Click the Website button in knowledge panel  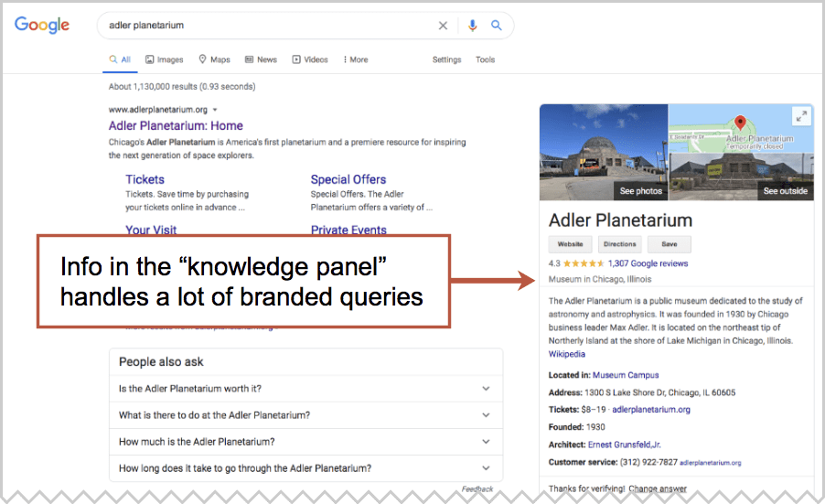(571, 244)
